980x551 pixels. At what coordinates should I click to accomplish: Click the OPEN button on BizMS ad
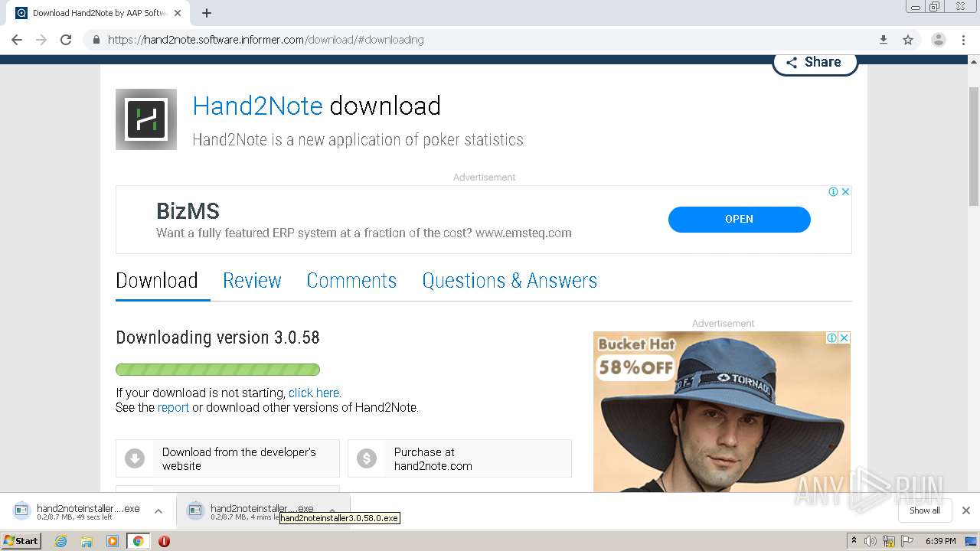coord(739,219)
